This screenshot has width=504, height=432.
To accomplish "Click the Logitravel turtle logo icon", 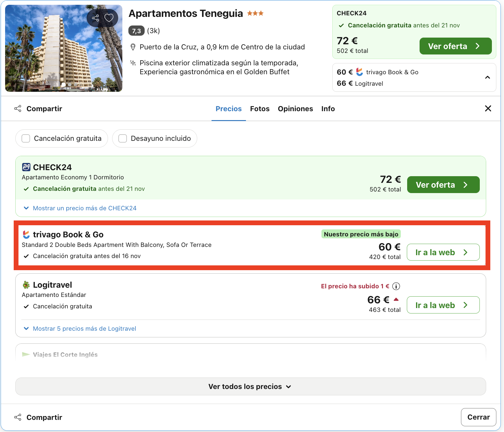I will (26, 284).
